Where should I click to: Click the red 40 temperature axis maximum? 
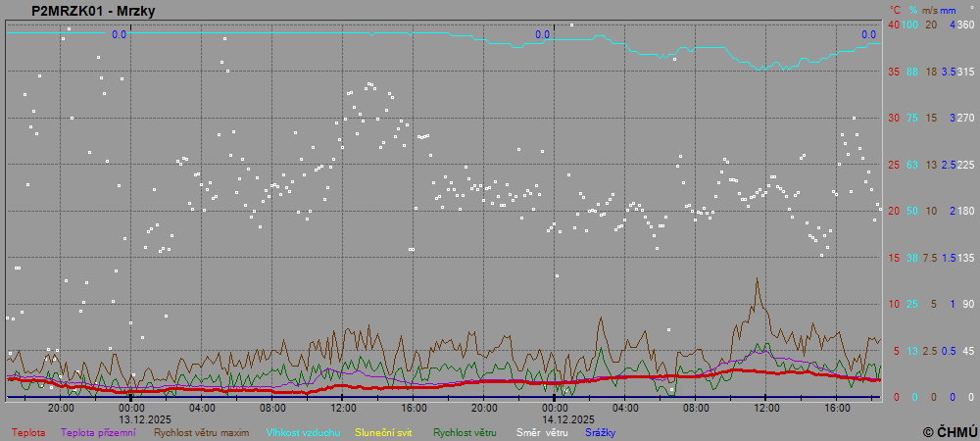[x=893, y=24]
